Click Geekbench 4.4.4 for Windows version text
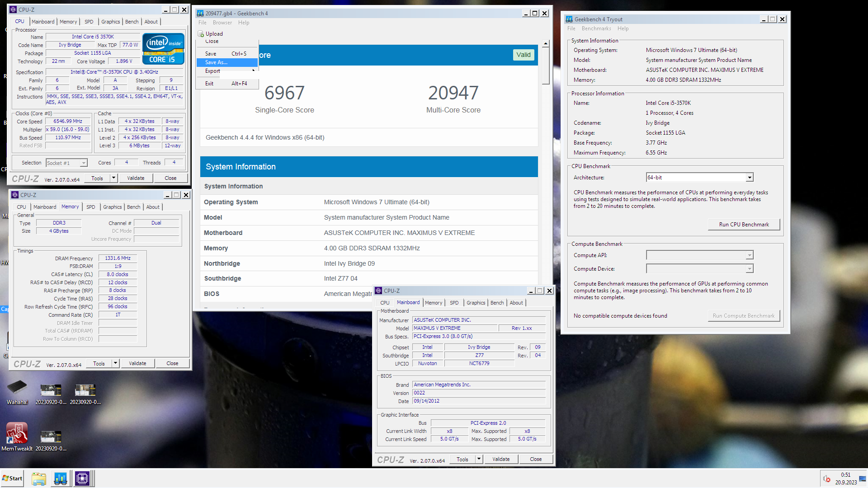The width and height of the screenshot is (868, 488). click(x=265, y=137)
